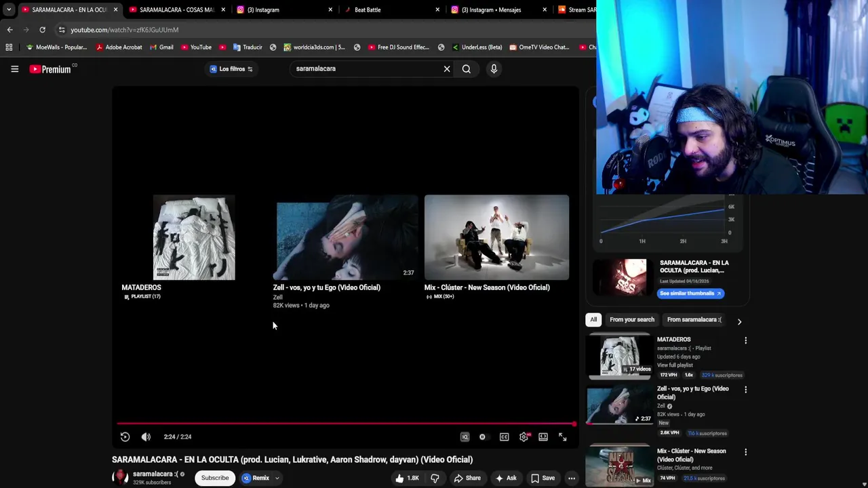Screen dimensions: 868x488
Task: Open the Adobe Acrobat bookmark
Action: point(119,47)
